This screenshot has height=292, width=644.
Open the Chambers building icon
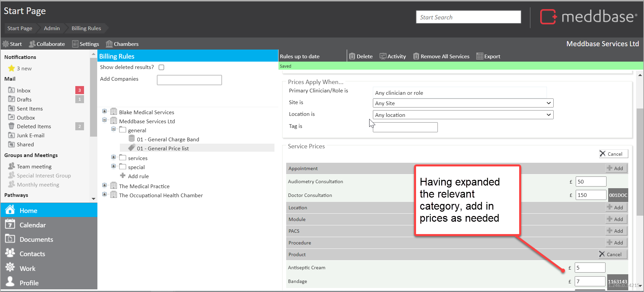(109, 44)
